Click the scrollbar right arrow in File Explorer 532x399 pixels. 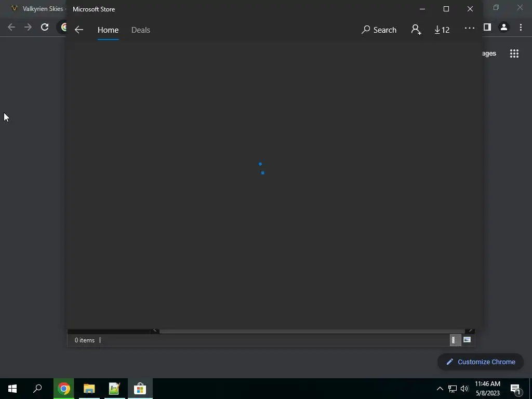coord(470,331)
